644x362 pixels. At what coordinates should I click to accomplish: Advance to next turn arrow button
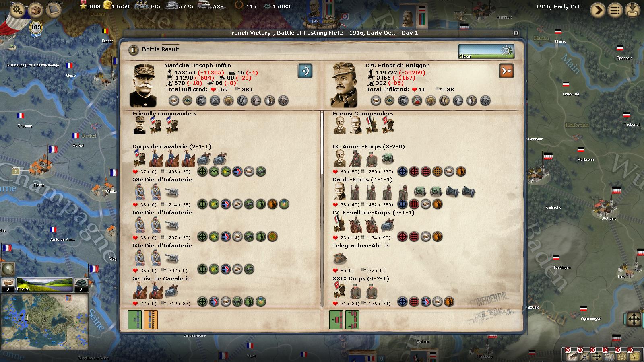598,10
